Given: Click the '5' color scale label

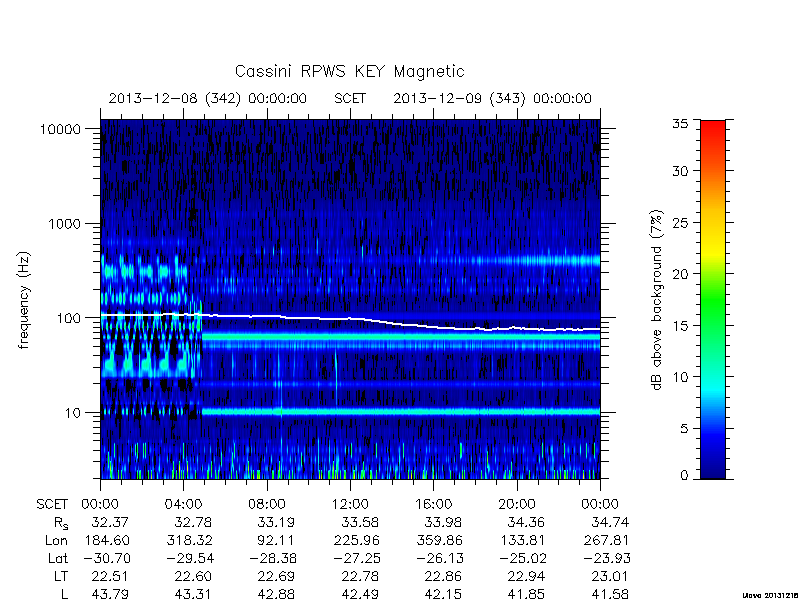Looking at the screenshot, I should pos(684,429).
